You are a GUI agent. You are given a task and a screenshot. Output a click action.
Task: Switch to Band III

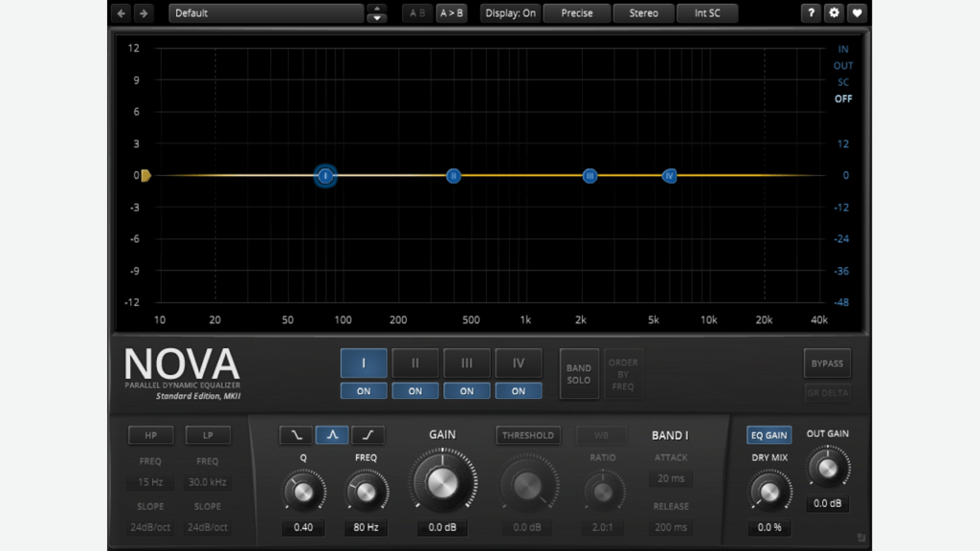[x=467, y=363]
